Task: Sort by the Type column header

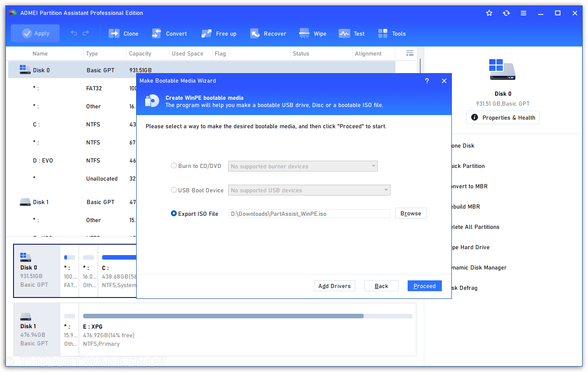Action: pyautogui.click(x=92, y=53)
